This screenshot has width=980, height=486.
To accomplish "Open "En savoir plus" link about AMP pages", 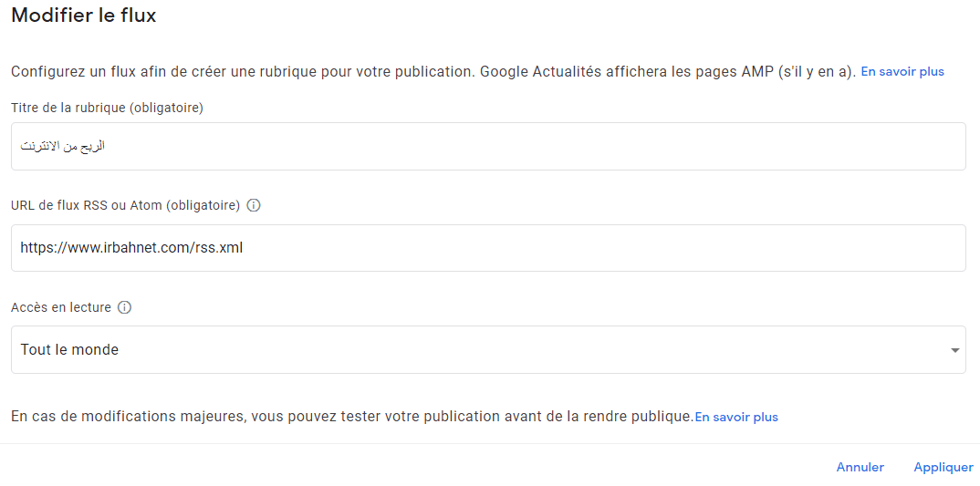I will tap(902, 71).
